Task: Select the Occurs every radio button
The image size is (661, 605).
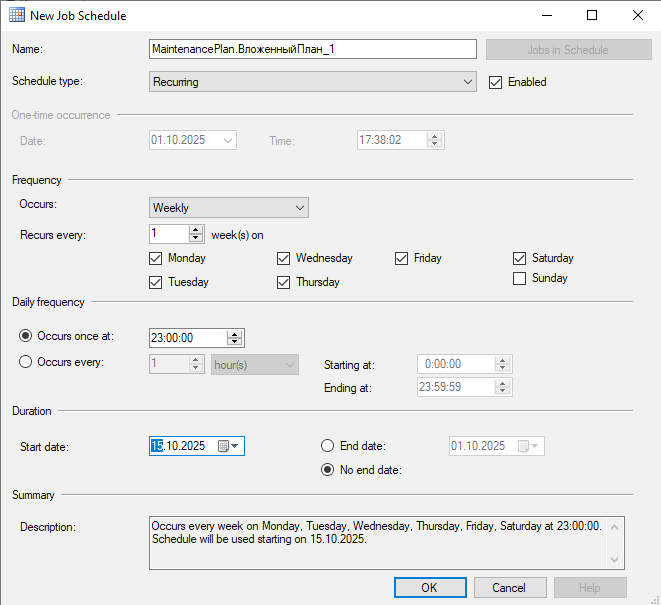Action: click(x=26, y=362)
